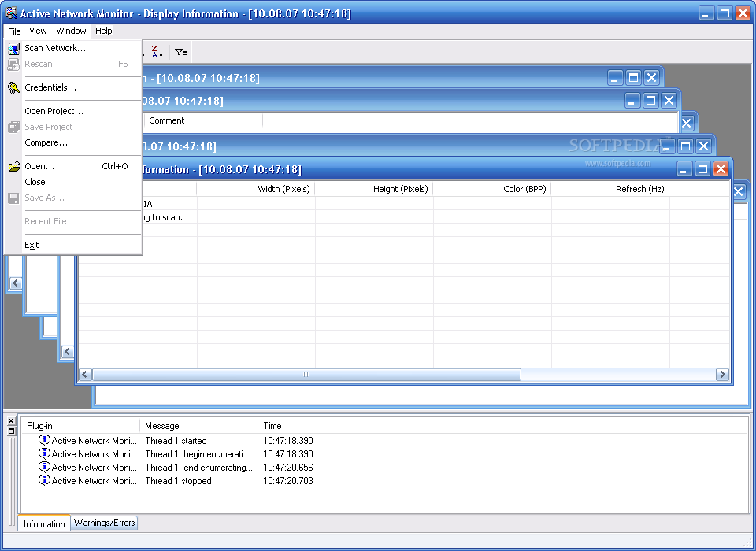Image resolution: width=756 pixels, height=551 pixels.
Task: Close Display Information child window with red X
Action: [721, 168]
